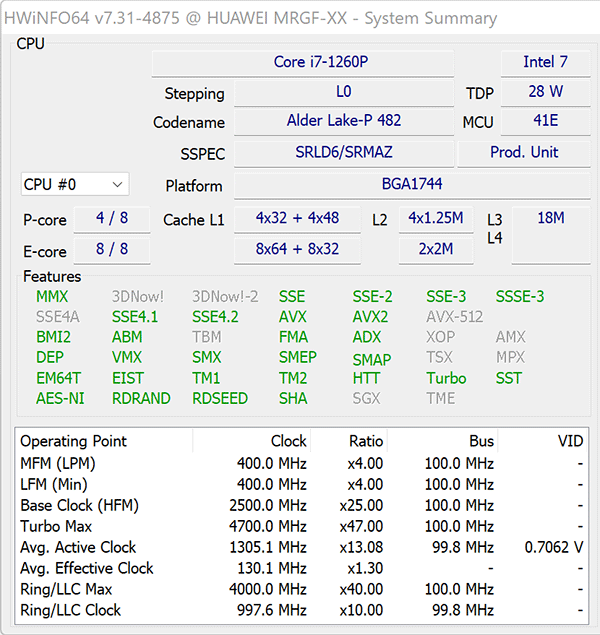Click the L3 cache 18M value

[x=551, y=218]
